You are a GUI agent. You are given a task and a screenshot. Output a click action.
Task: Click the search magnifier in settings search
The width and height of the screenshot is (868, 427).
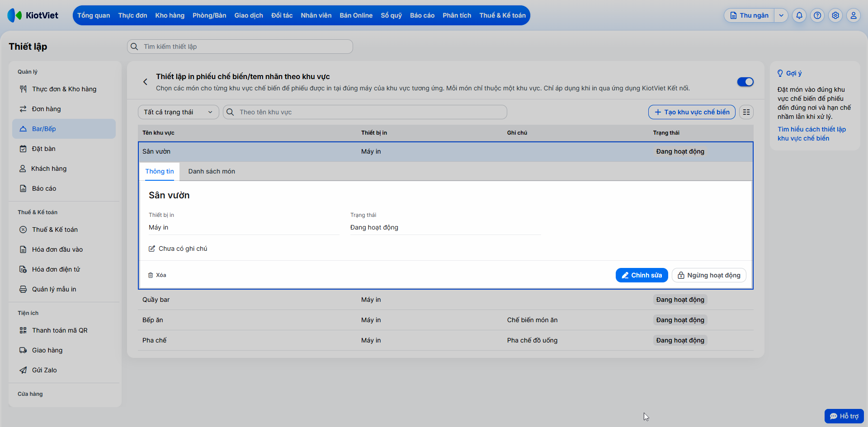click(x=134, y=47)
